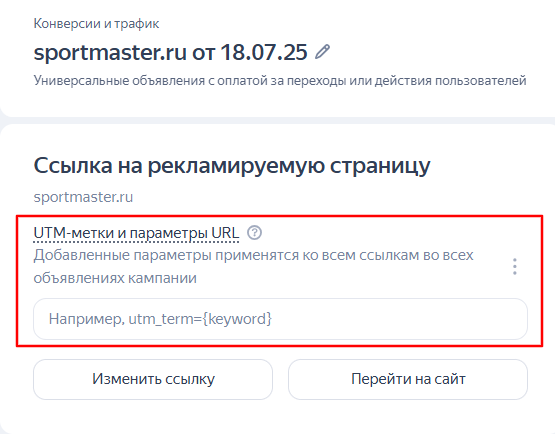Rename campaign via the edit pencil
This screenshot has width=555, height=434.
(x=322, y=52)
